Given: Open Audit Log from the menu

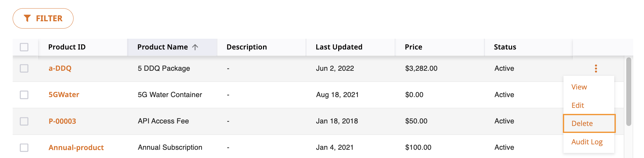Looking at the screenshot, I should click(587, 142).
